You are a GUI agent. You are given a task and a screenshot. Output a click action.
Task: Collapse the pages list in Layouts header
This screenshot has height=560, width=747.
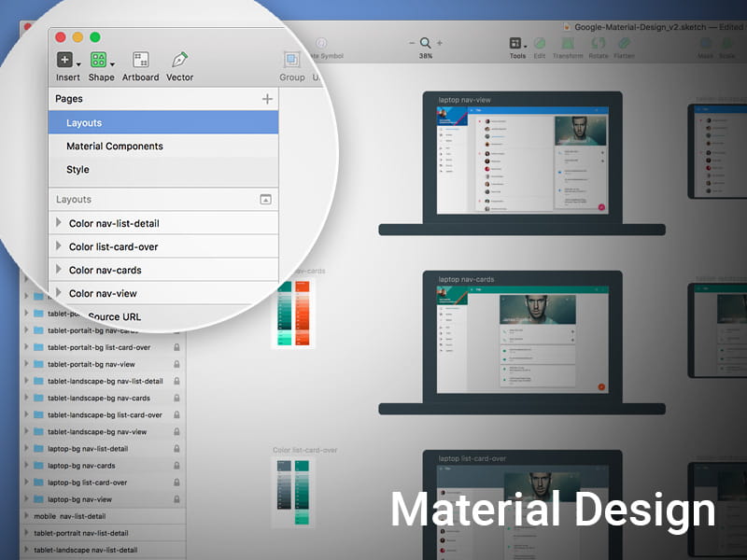tap(265, 200)
